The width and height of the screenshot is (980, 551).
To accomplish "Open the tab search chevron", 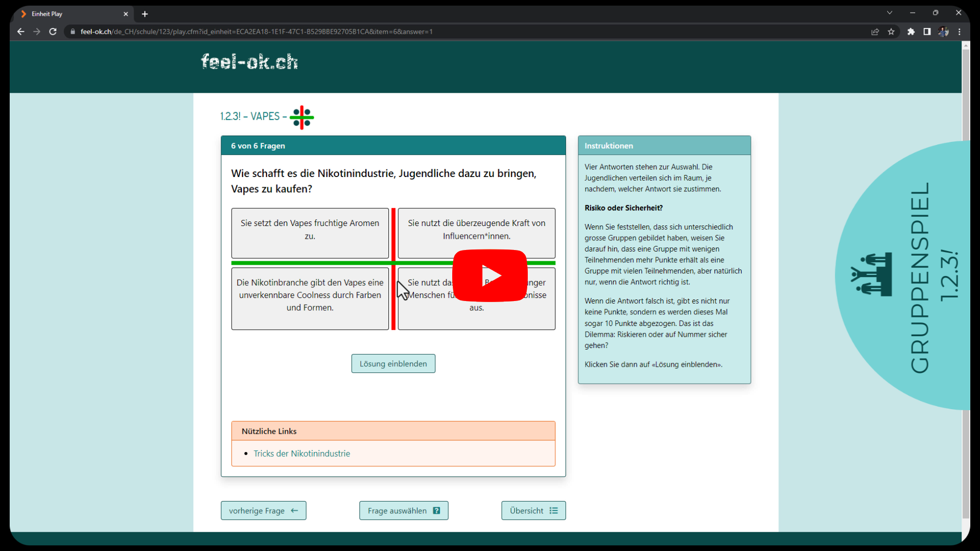I will [x=890, y=13].
